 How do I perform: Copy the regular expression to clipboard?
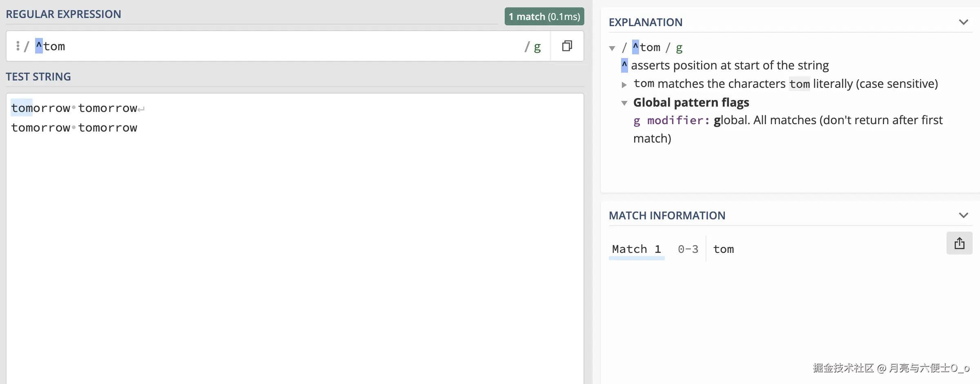click(567, 46)
